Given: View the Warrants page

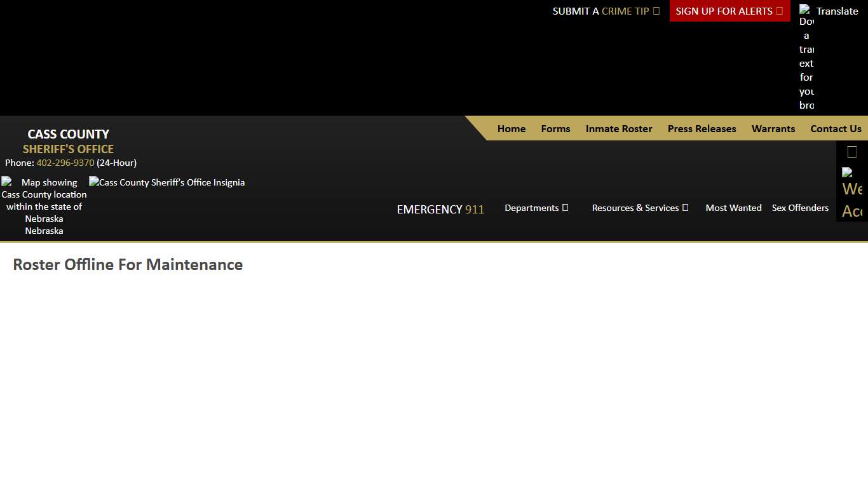Looking at the screenshot, I should 773,129.
